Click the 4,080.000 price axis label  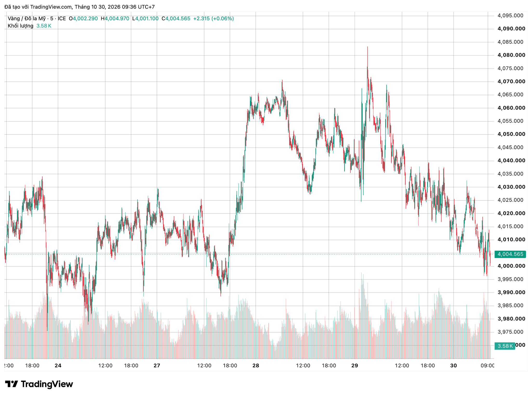(x=511, y=55)
